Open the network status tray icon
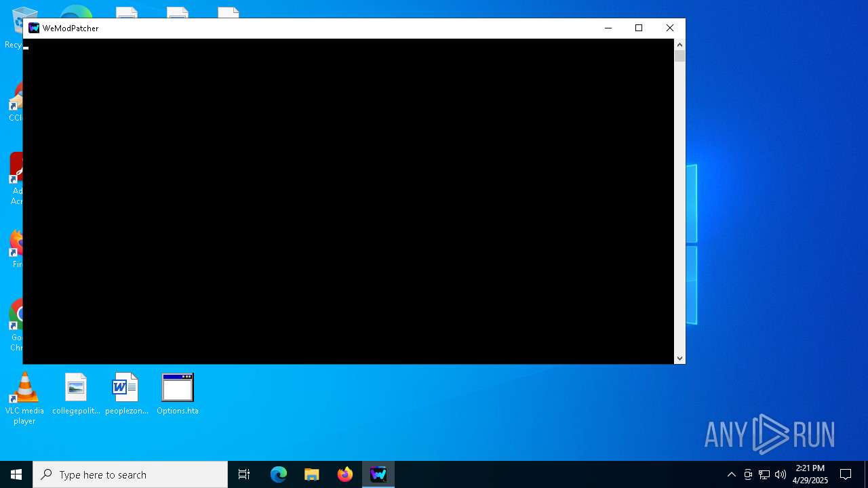868x488 pixels. point(764,474)
